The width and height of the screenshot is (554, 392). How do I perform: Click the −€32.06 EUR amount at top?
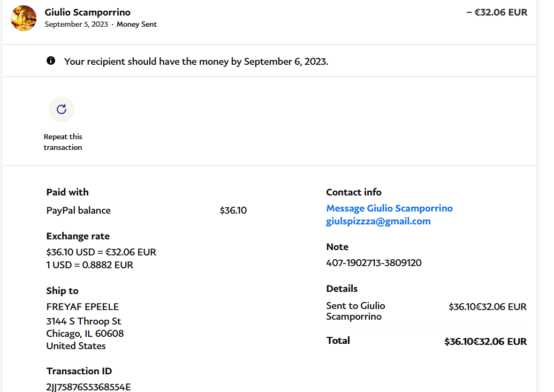click(x=497, y=12)
